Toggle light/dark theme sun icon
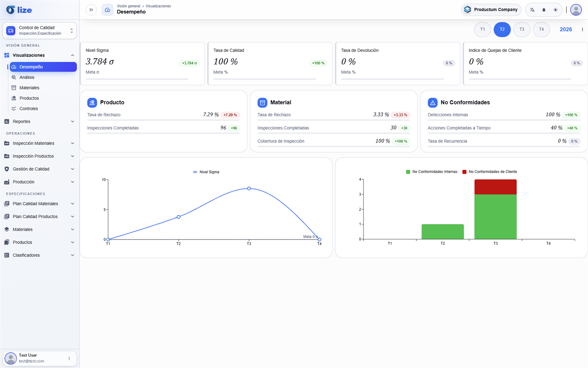Screen dimensions: 588x368 coord(555,10)
